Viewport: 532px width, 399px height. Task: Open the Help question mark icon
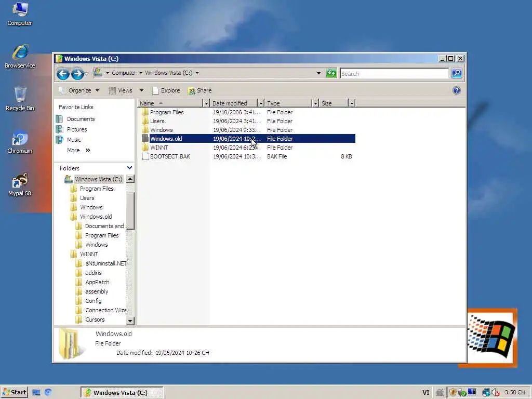(x=456, y=90)
